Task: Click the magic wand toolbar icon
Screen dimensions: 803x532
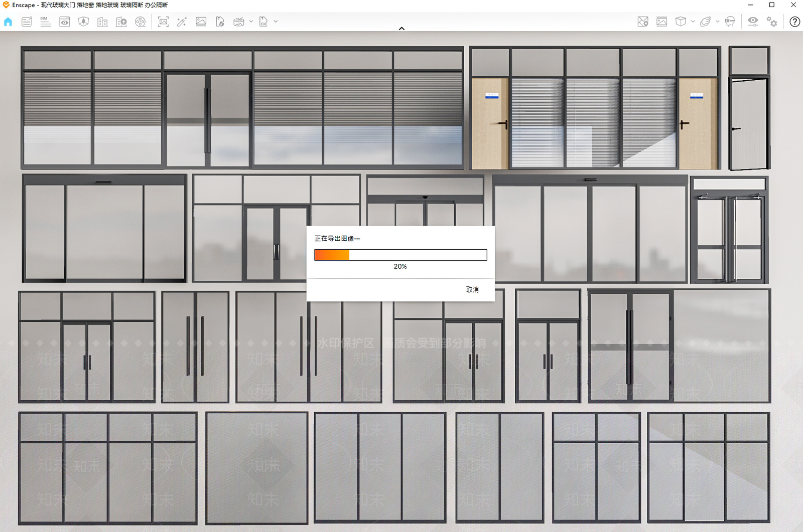Action: coord(182,22)
